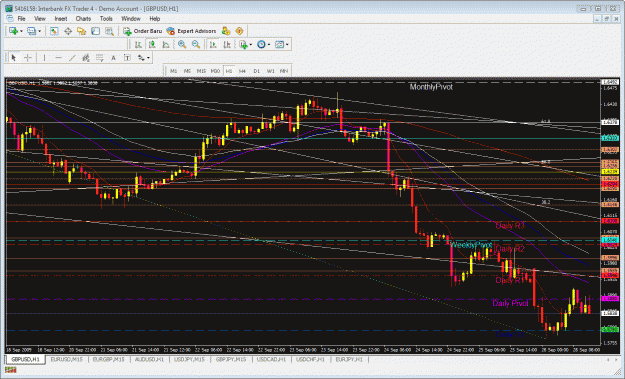Toggle Chart Shift on the chart

(x=227, y=45)
